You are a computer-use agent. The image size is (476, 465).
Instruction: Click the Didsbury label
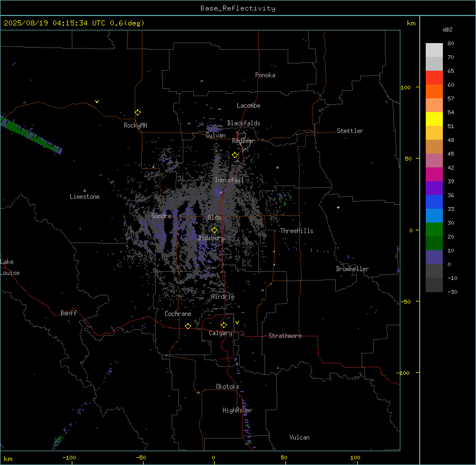(x=211, y=238)
